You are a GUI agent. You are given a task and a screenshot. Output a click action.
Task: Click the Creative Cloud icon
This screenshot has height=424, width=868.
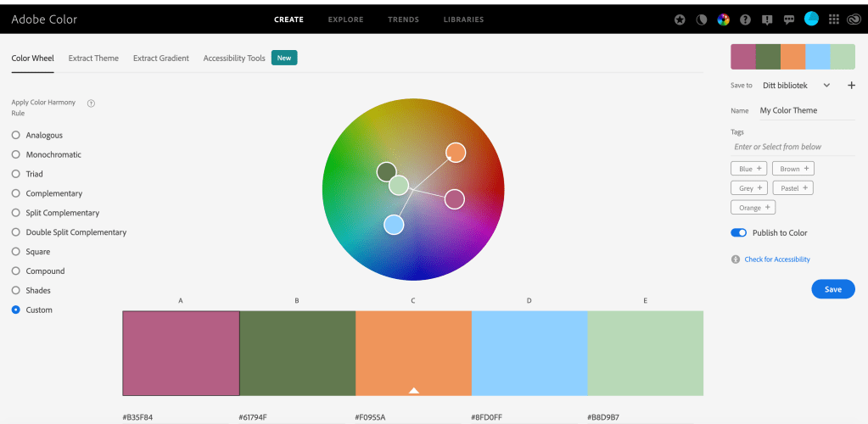coord(853,20)
